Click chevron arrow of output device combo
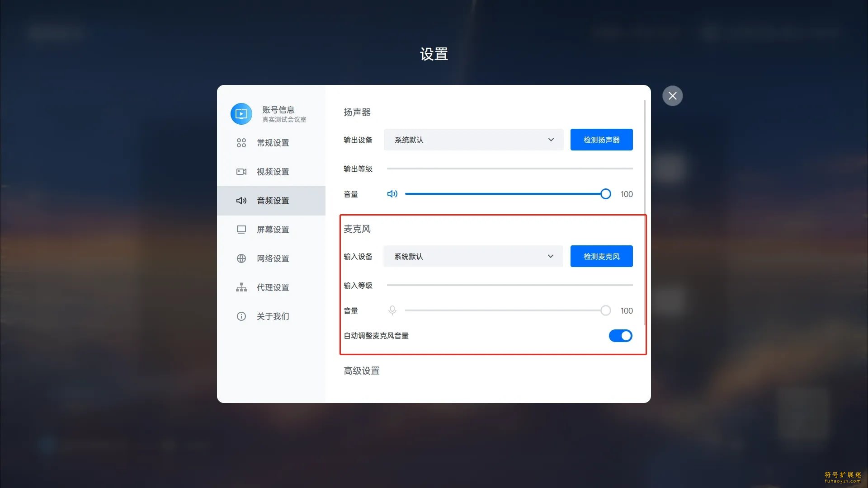This screenshot has height=488, width=868. pos(551,140)
